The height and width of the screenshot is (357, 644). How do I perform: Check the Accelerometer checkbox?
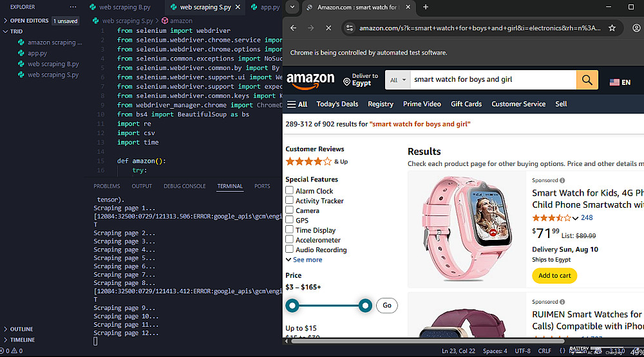pos(290,240)
